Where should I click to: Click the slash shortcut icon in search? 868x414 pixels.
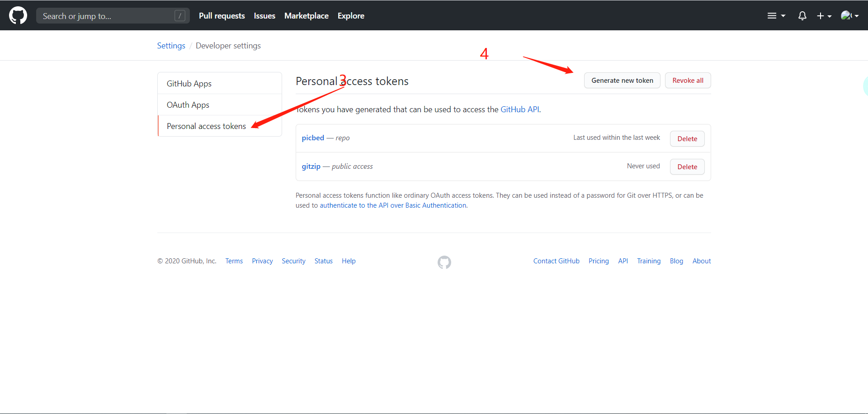(180, 16)
